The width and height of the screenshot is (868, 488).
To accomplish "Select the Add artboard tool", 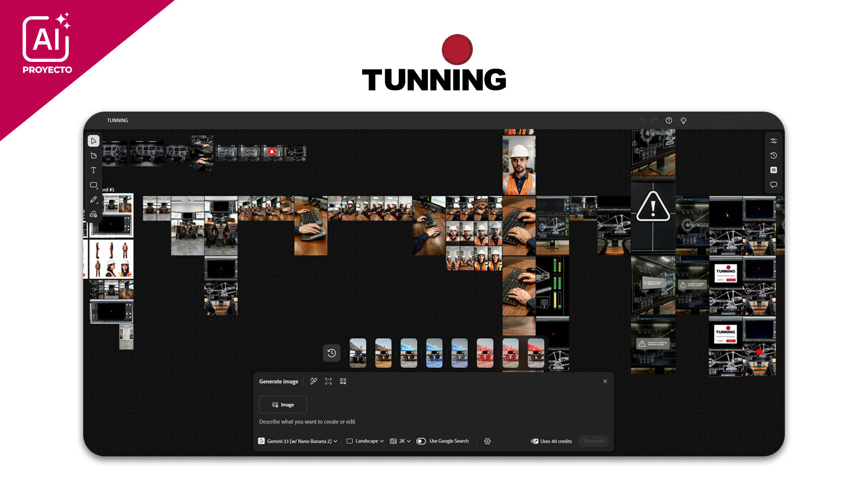I will (x=94, y=155).
